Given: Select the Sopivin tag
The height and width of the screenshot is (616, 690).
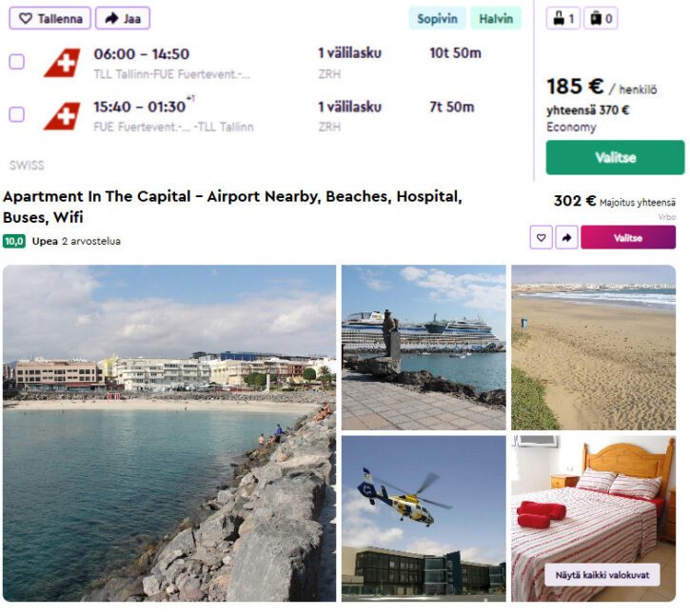Looking at the screenshot, I should tap(437, 18).
